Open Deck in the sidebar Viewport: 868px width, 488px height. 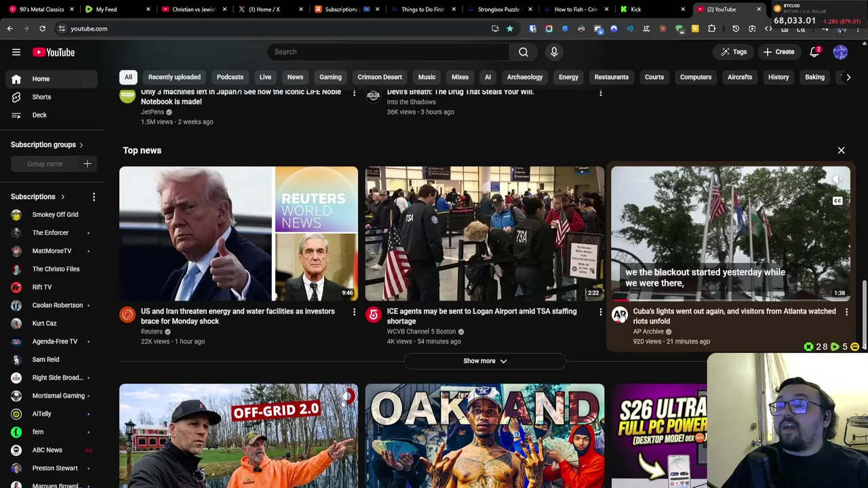[39, 115]
